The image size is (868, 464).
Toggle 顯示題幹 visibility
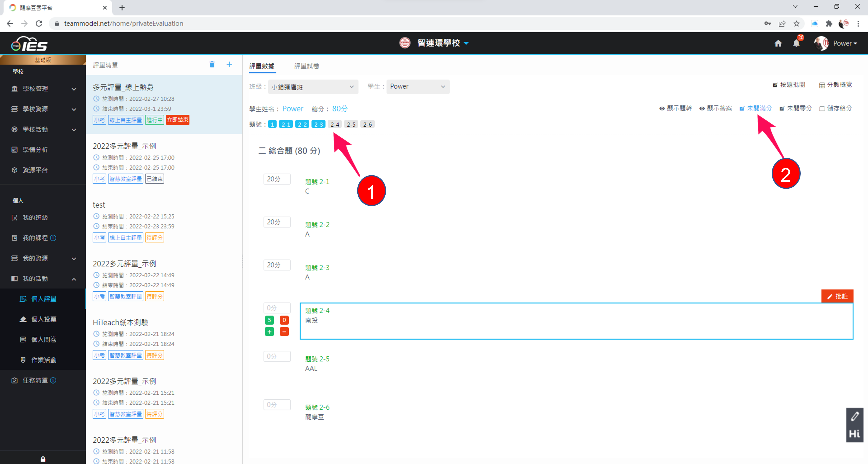pyautogui.click(x=676, y=108)
